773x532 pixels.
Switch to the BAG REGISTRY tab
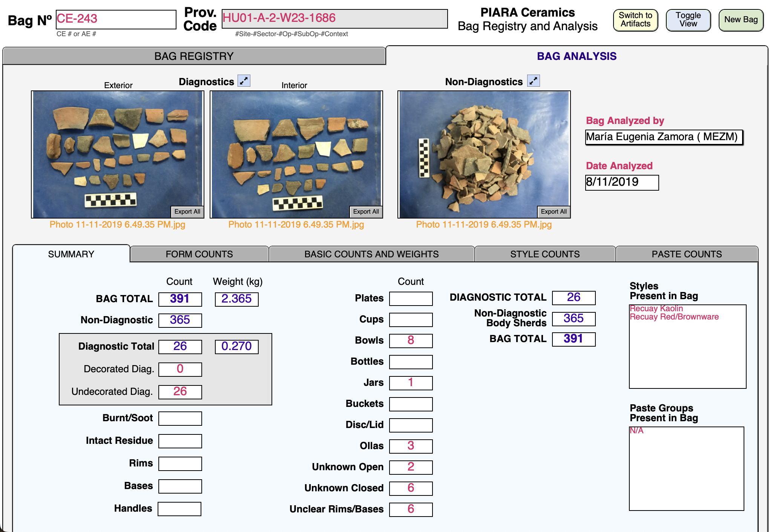click(x=194, y=56)
